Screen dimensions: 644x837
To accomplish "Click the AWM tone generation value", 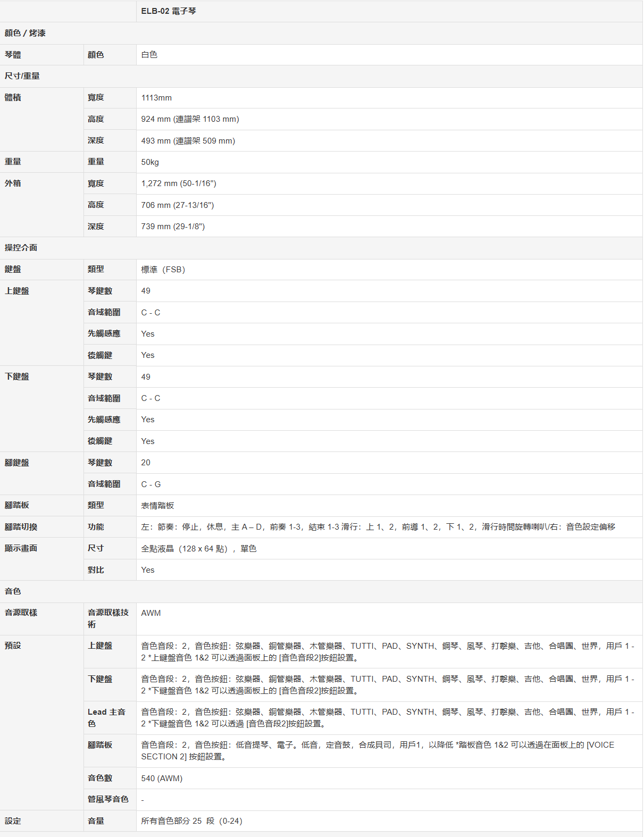I will click(x=151, y=613).
